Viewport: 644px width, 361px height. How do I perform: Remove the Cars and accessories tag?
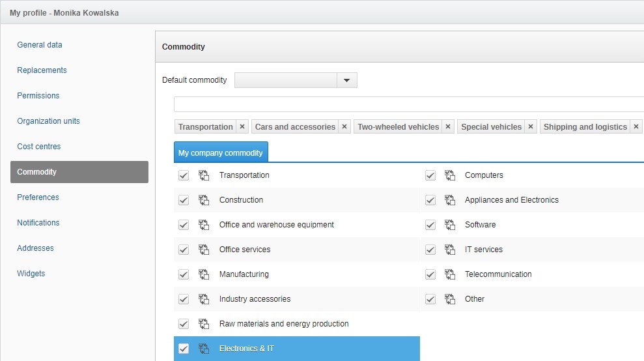(344, 127)
